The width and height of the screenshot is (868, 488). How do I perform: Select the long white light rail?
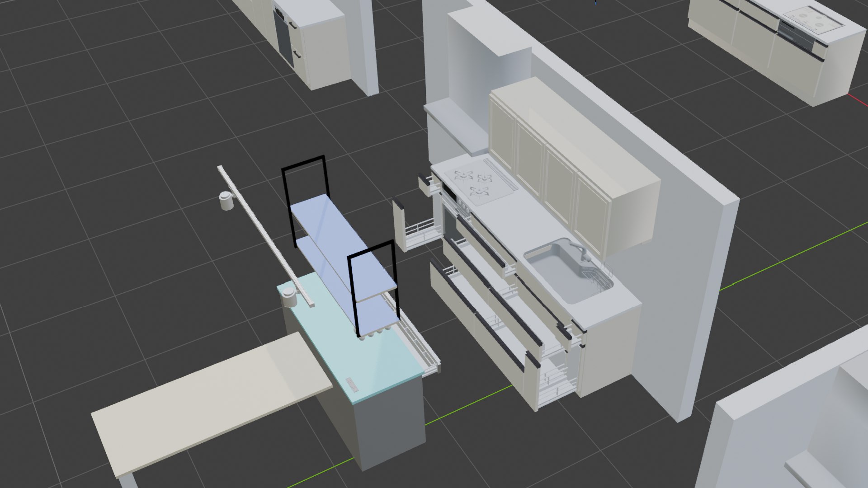click(x=265, y=235)
